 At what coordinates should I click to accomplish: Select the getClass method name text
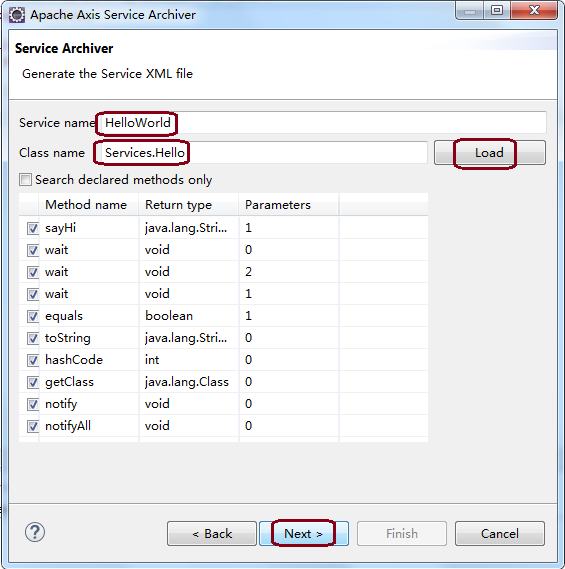[x=69, y=382]
